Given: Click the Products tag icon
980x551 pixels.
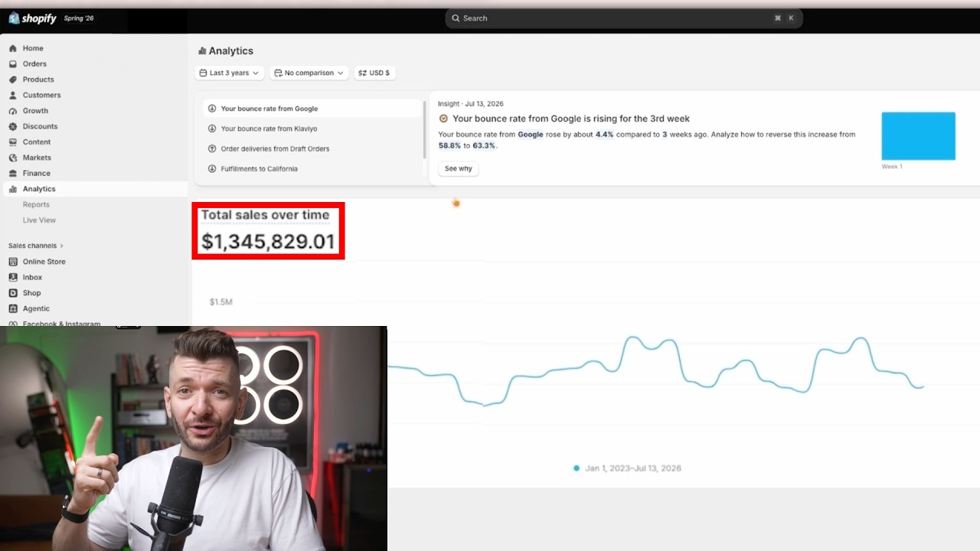Looking at the screenshot, I should [13, 80].
